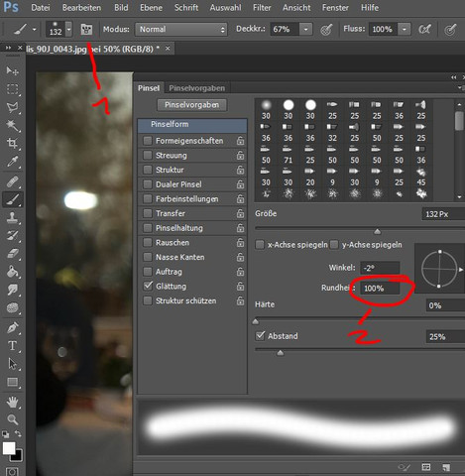This screenshot has height=476, width=465.
Task: Switch to the Pinselvorgaben tab
Action: pos(196,88)
